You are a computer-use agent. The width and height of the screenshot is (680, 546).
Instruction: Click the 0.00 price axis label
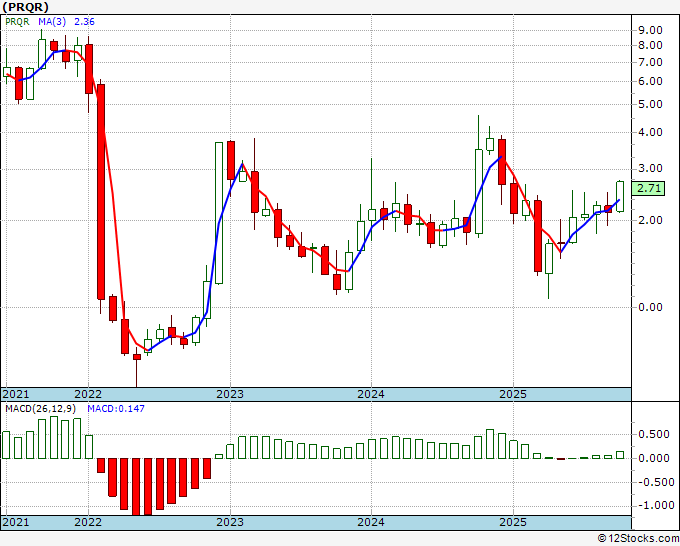pyautogui.click(x=650, y=307)
